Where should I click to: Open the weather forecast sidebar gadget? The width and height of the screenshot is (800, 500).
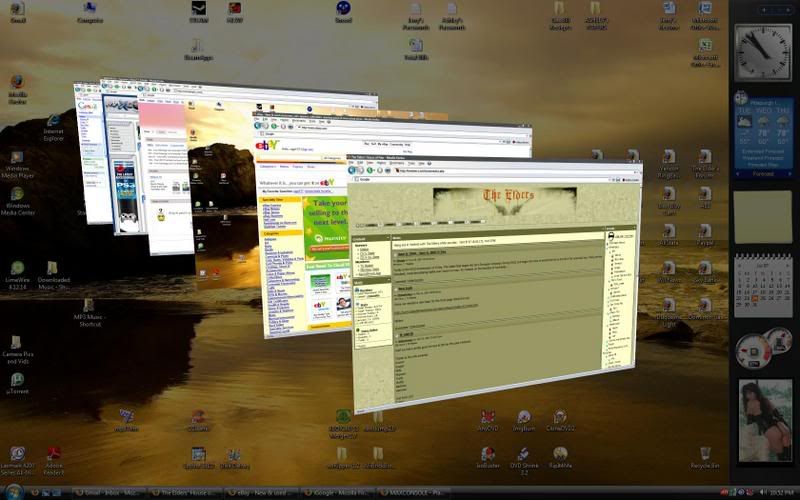[x=763, y=134]
